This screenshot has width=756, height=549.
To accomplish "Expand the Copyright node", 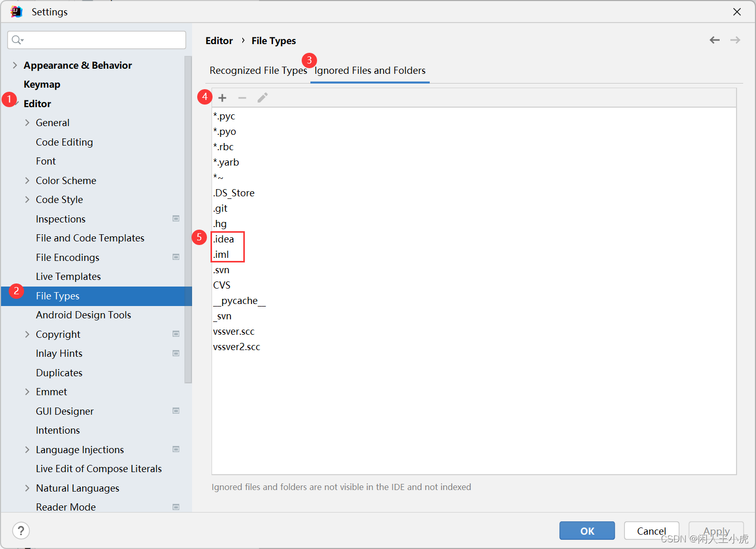I will click(x=27, y=334).
